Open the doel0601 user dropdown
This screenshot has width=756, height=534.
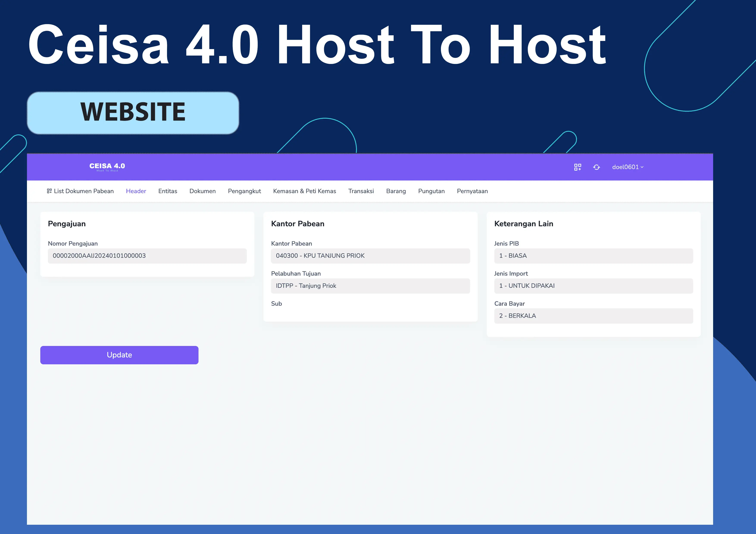coord(628,167)
